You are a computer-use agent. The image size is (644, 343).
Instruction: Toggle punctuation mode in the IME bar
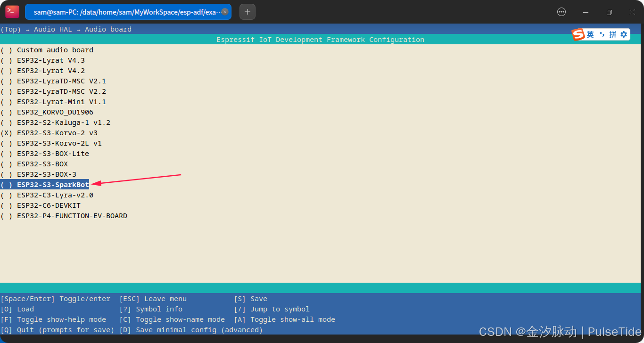pos(602,34)
